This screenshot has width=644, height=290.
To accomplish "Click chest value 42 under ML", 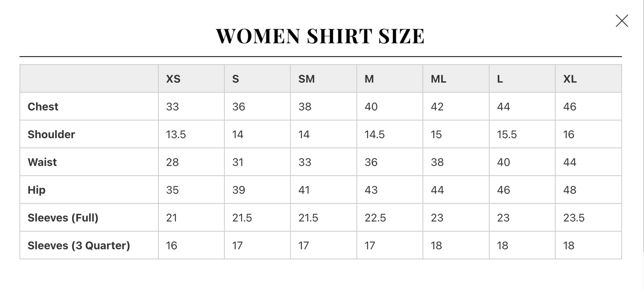I will click(437, 106).
